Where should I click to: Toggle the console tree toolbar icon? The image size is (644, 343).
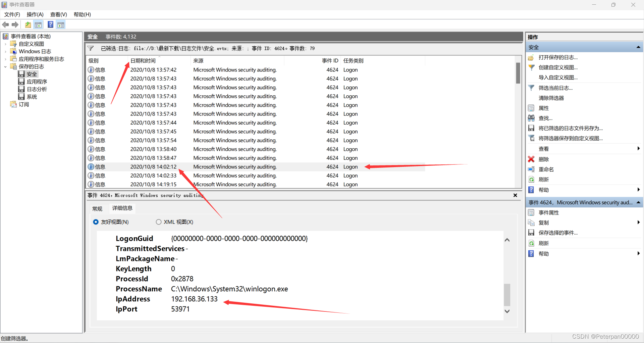(x=38, y=24)
